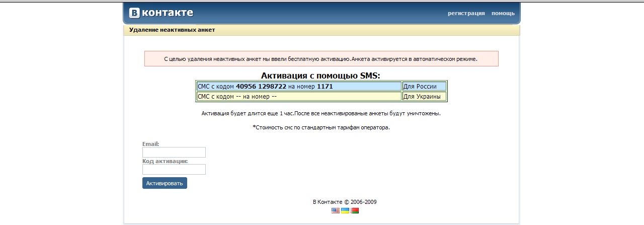Click the 'В Контакте © 2006-2009' footer text
This screenshot has height=225, width=644.
(345, 202)
